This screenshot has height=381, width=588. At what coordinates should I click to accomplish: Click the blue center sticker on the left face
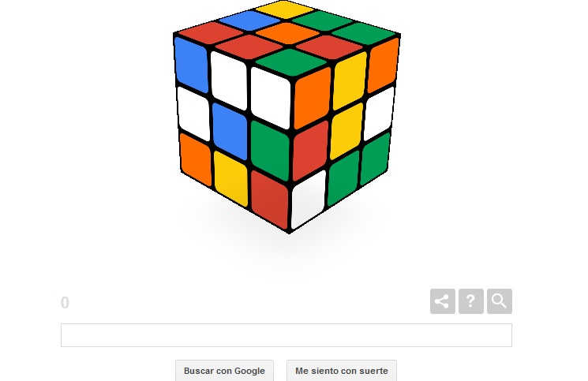(230, 131)
